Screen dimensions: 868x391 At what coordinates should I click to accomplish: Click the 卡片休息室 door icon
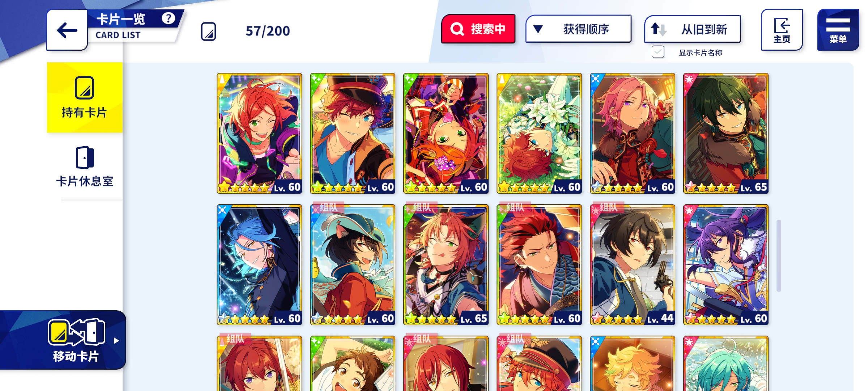coord(85,157)
